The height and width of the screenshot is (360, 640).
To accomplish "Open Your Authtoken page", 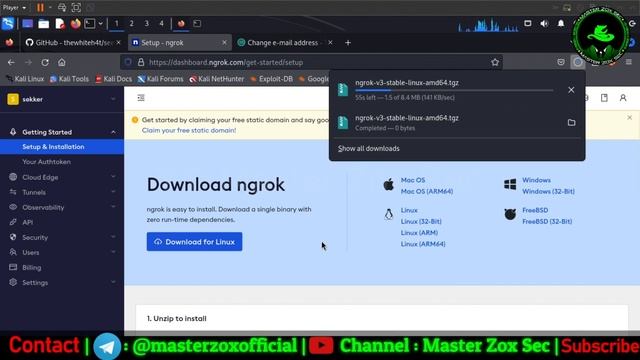I will tap(47, 162).
